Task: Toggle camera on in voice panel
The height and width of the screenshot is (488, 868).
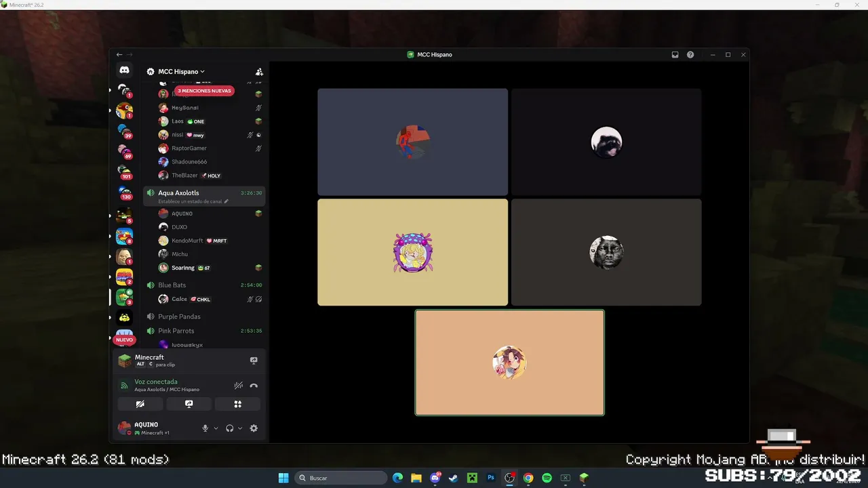Action: click(x=140, y=404)
